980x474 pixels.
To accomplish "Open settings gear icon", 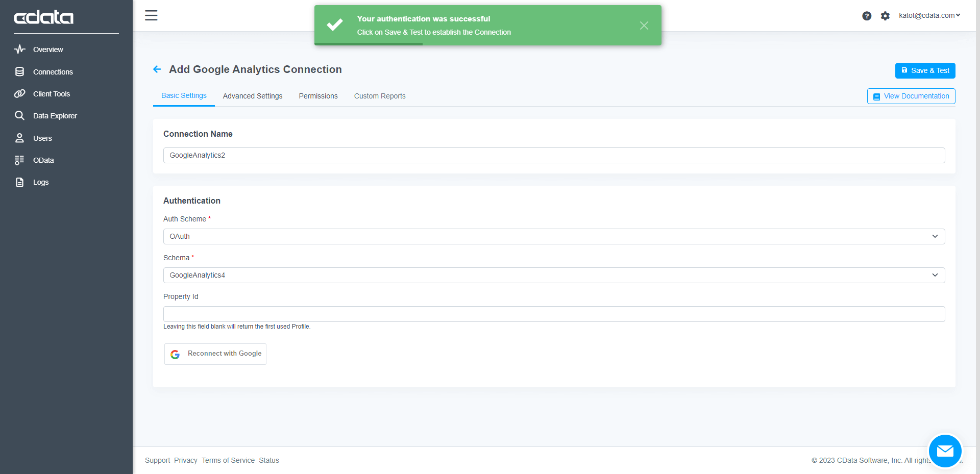I will [885, 16].
